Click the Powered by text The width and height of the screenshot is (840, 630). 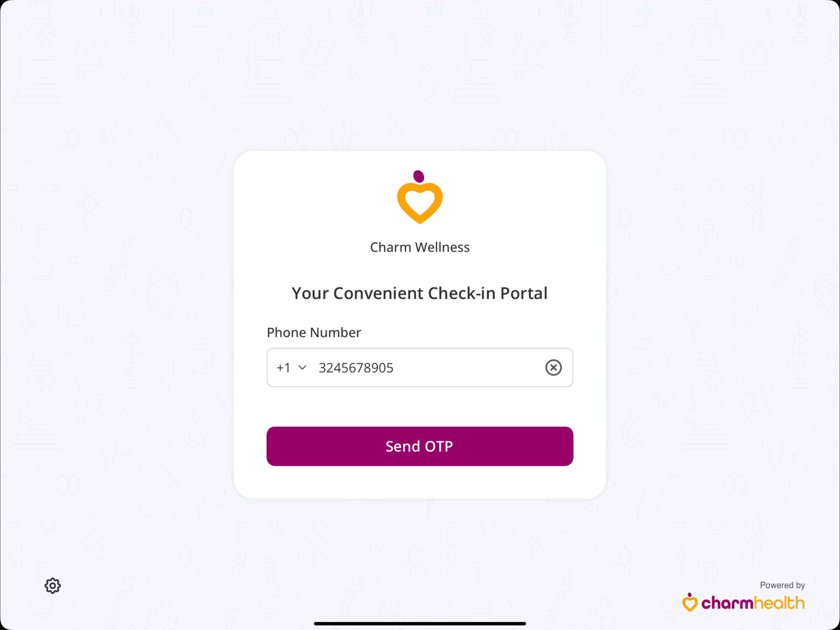tap(782, 585)
